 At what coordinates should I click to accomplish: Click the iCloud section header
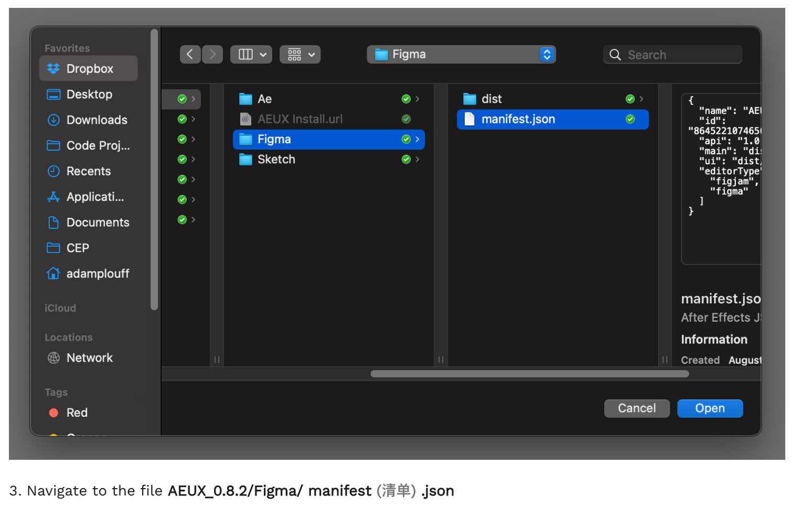click(x=60, y=308)
